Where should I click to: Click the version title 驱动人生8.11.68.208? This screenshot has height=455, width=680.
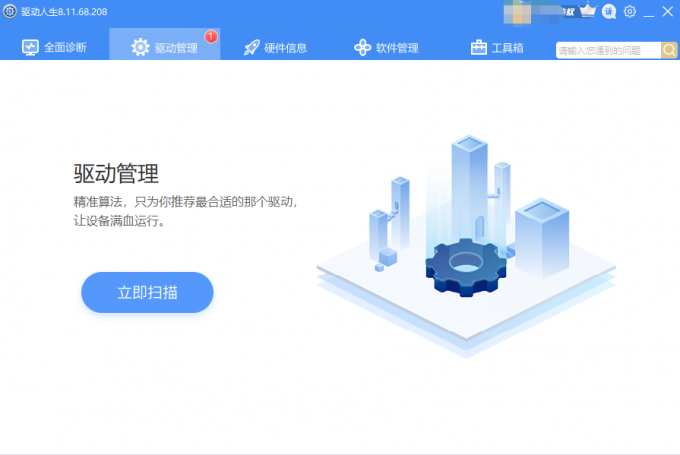[64, 12]
